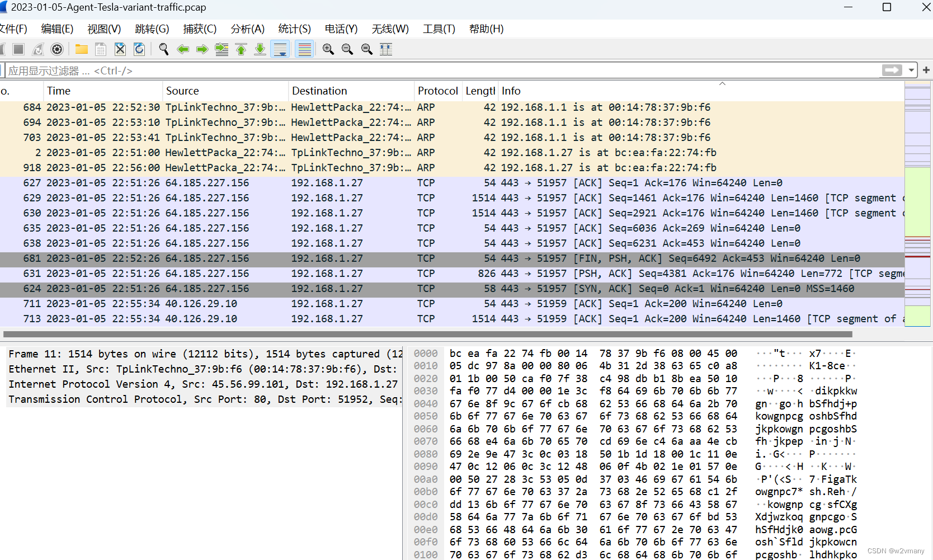Toggle packet list colorization icon
Viewport: 933px width, 560px height.
tap(304, 49)
